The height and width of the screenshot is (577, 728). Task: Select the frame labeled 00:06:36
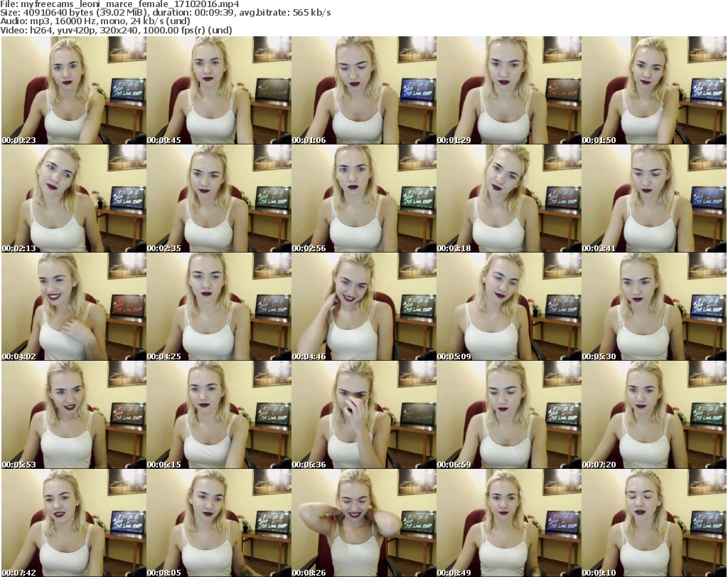click(364, 415)
